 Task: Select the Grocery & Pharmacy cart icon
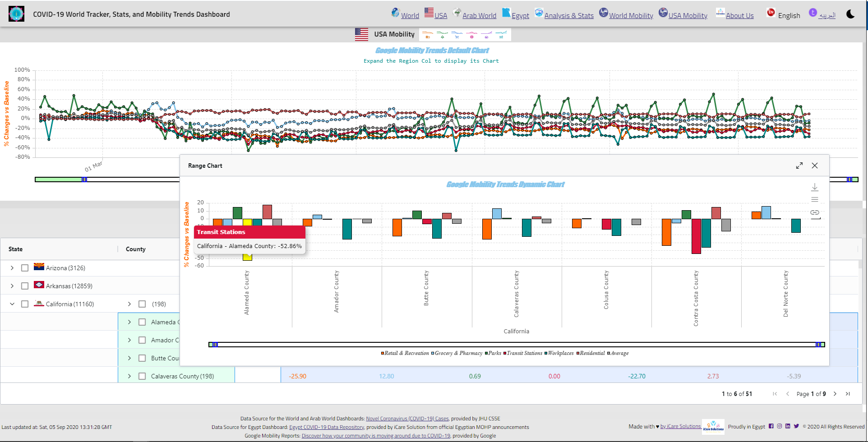[x=457, y=37]
